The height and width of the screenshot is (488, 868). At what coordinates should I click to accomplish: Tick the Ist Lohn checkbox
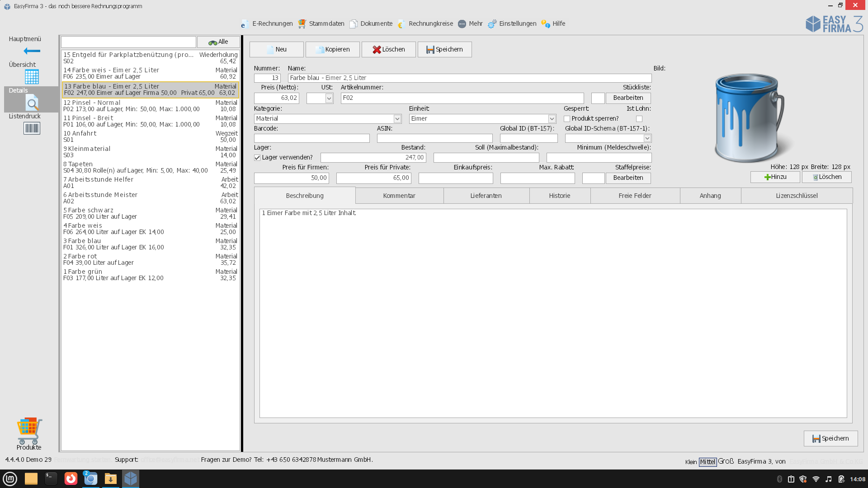tap(639, 119)
